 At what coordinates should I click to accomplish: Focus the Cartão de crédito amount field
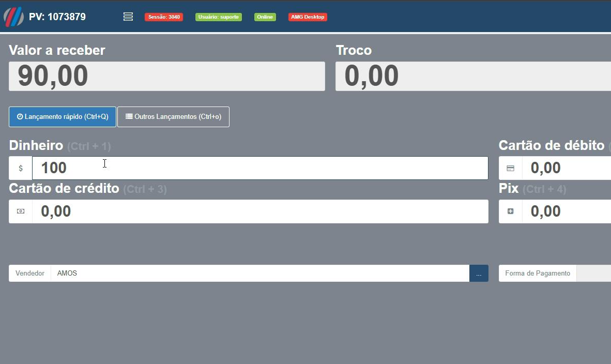coord(259,211)
